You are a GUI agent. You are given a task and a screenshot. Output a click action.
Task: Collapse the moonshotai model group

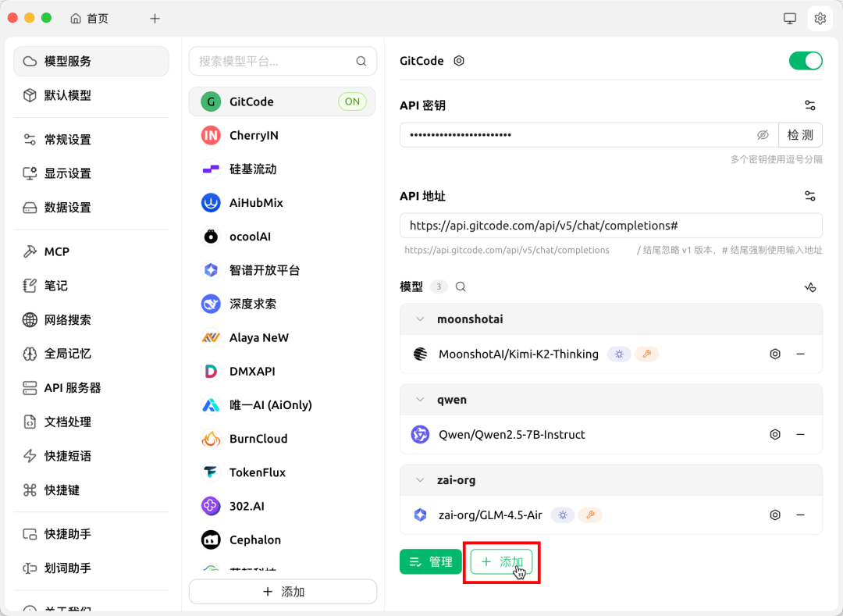[421, 319]
